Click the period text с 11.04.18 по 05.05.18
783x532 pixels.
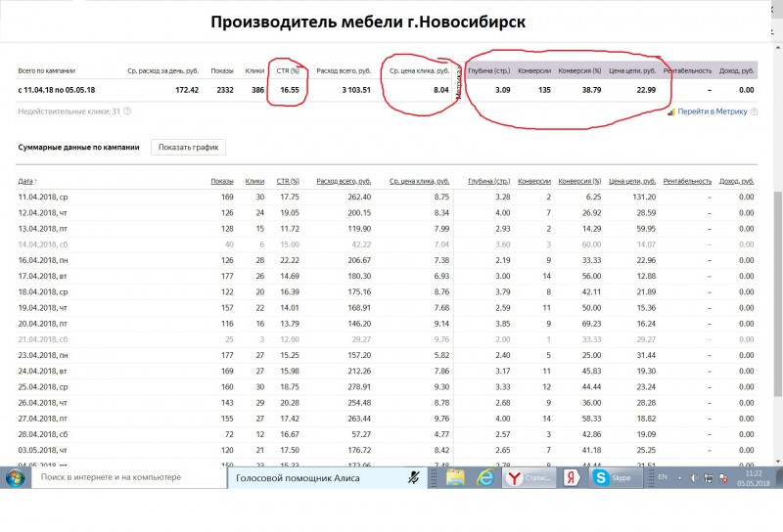coord(57,90)
